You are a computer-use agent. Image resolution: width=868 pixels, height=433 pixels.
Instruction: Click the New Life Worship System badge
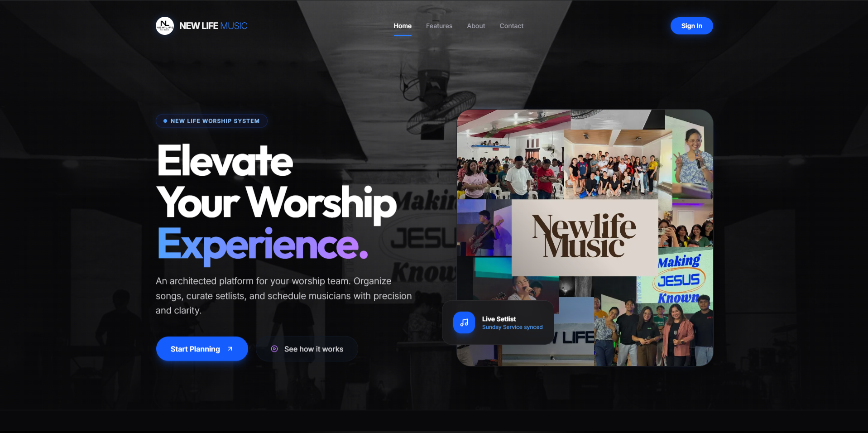tap(211, 121)
